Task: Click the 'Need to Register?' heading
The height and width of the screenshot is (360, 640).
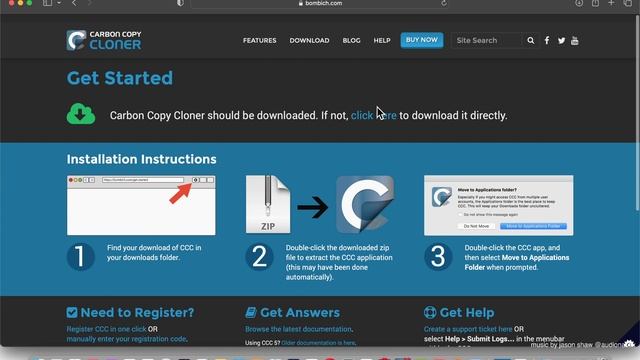Action: pos(138,313)
